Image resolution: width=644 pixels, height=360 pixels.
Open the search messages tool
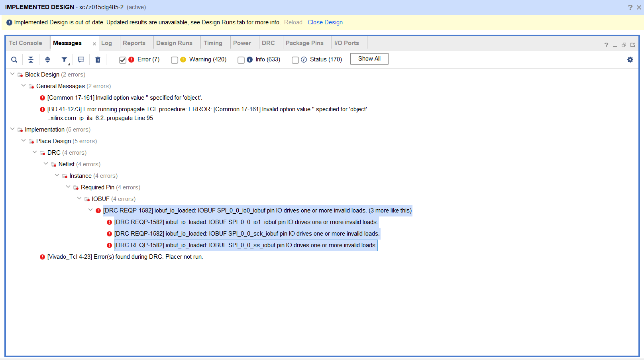click(x=14, y=59)
